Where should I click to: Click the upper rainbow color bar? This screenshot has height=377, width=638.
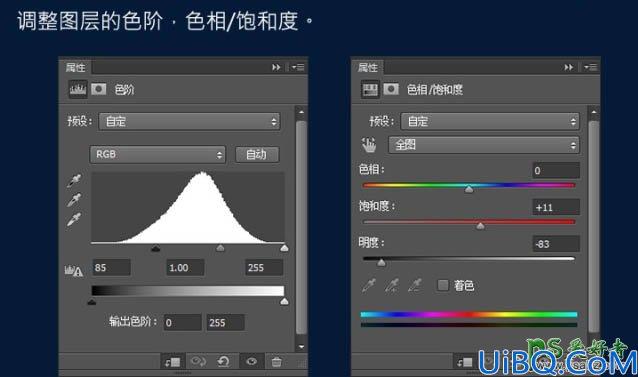(x=469, y=314)
